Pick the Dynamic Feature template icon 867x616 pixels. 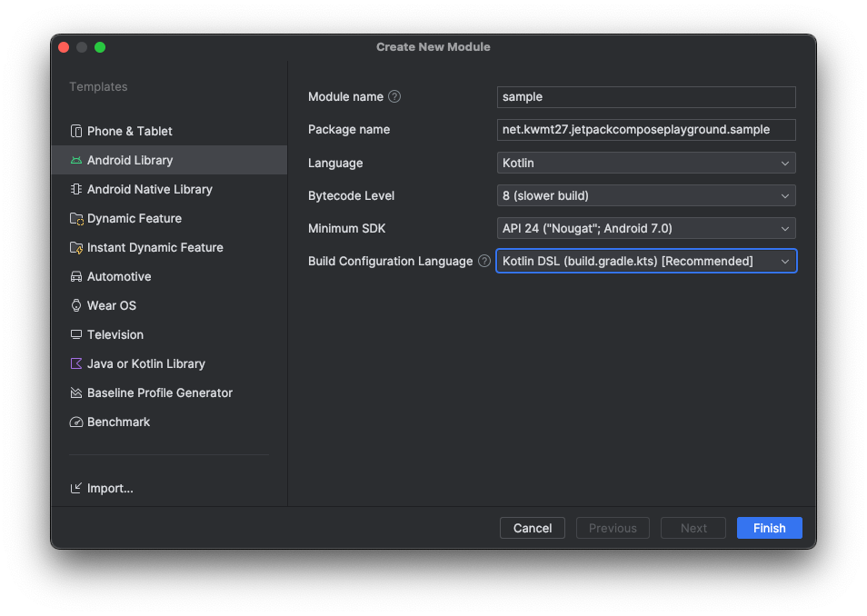(76, 218)
